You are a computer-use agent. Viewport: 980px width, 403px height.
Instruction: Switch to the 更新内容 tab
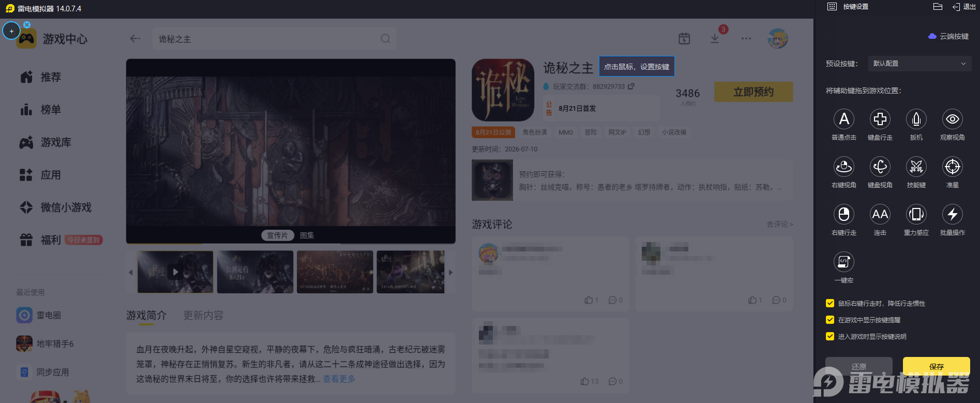(x=203, y=315)
